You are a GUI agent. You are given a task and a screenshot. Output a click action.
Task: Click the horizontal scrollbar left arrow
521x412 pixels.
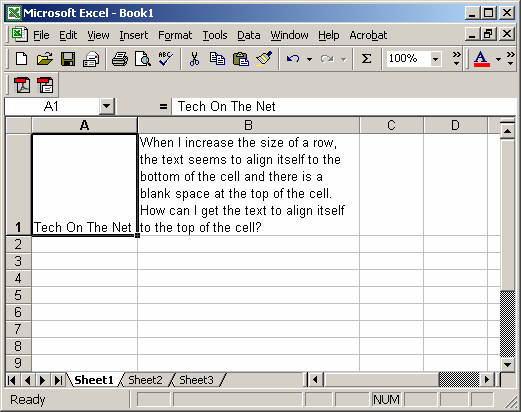tap(315, 380)
